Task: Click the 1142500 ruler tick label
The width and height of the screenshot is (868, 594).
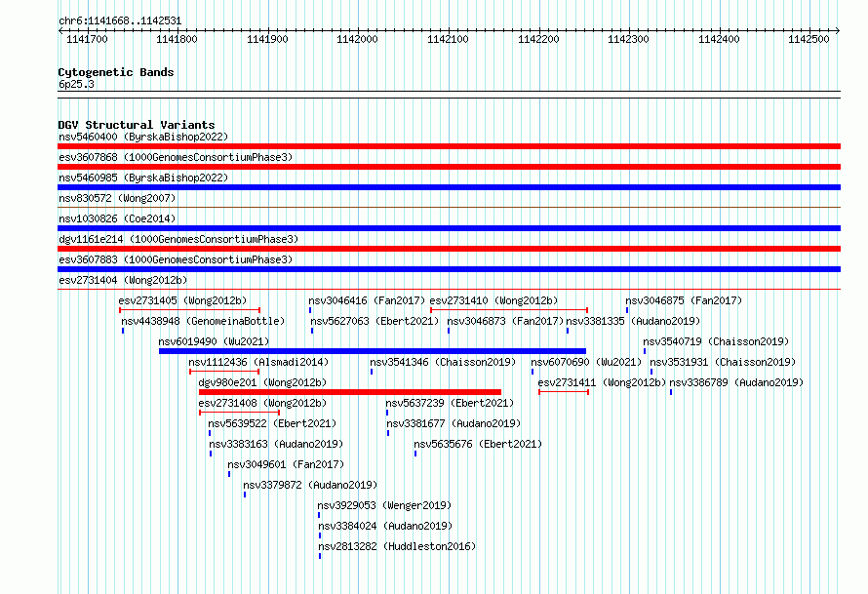Action: tap(809, 39)
